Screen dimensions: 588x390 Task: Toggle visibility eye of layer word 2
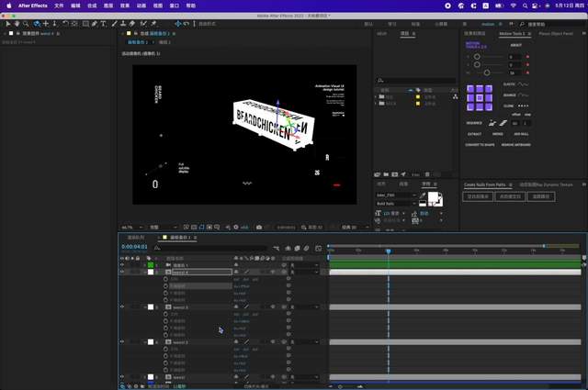pos(122,341)
